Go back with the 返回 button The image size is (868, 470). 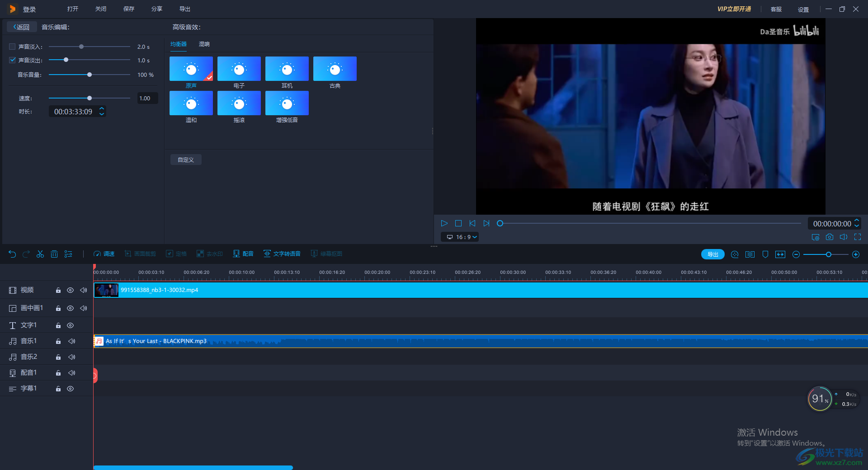point(21,27)
